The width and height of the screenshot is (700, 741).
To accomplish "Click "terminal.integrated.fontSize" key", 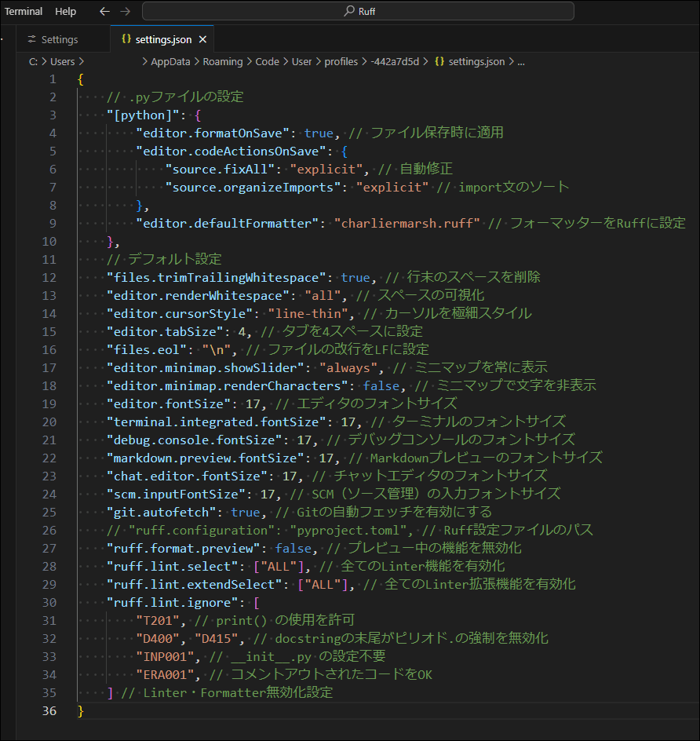I will tap(217, 422).
